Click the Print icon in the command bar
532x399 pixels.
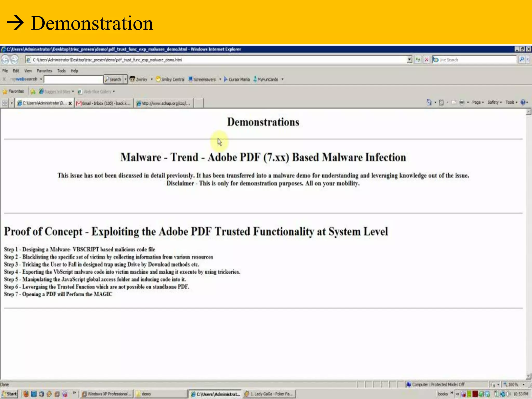tap(462, 102)
